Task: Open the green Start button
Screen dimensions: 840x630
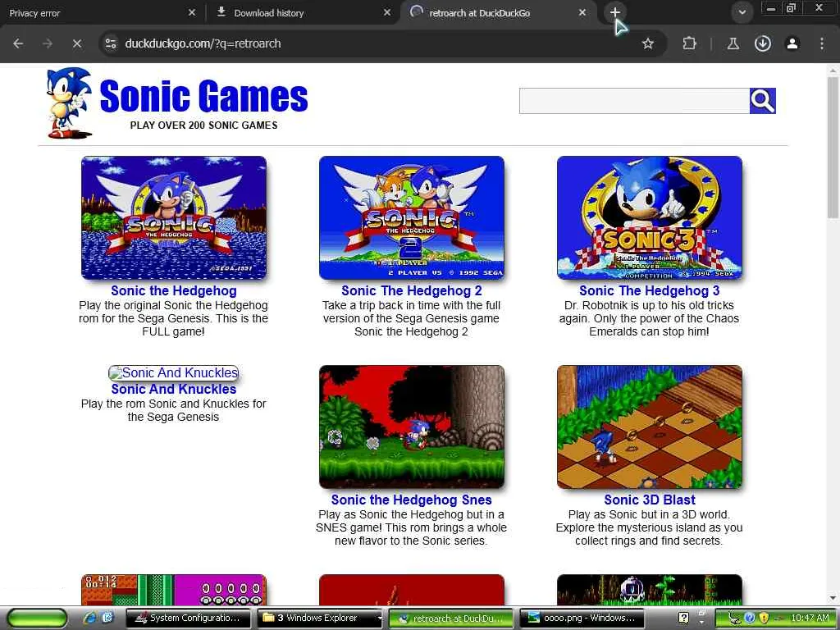Action: (37, 619)
